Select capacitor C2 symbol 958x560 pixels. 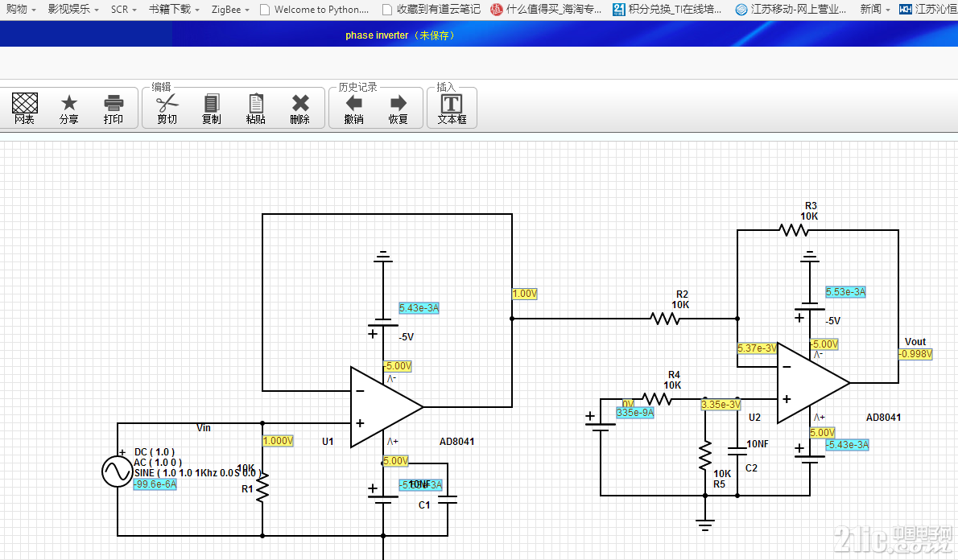pyautogui.click(x=737, y=451)
